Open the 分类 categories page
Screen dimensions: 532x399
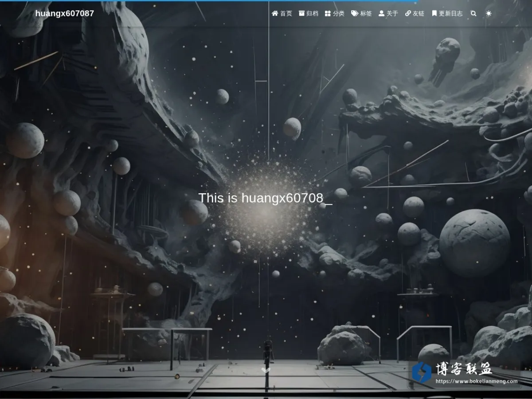[335, 13]
